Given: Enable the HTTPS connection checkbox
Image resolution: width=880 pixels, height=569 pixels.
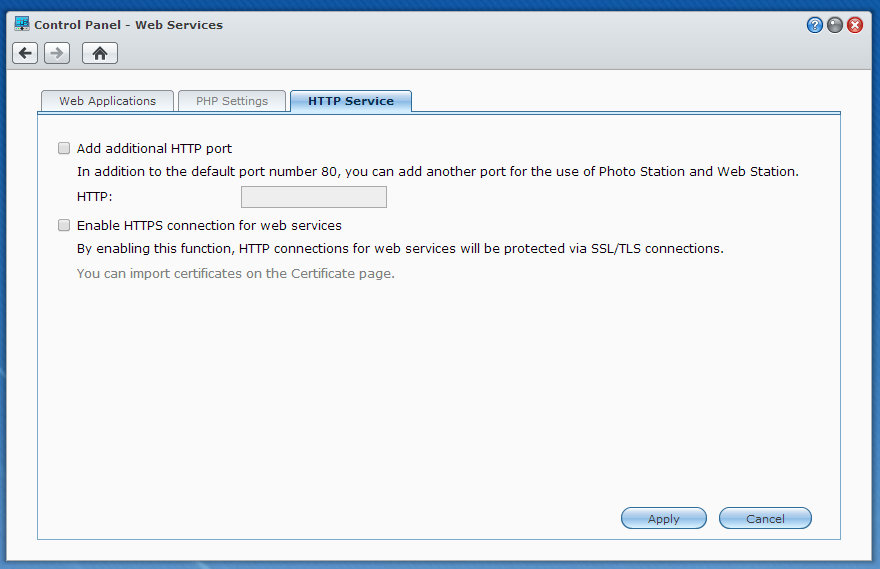Looking at the screenshot, I should point(64,225).
